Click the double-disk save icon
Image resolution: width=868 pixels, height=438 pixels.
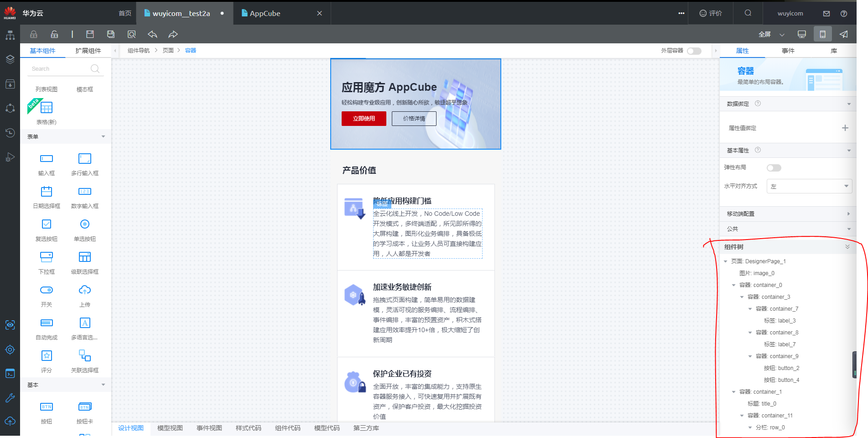[x=111, y=34]
